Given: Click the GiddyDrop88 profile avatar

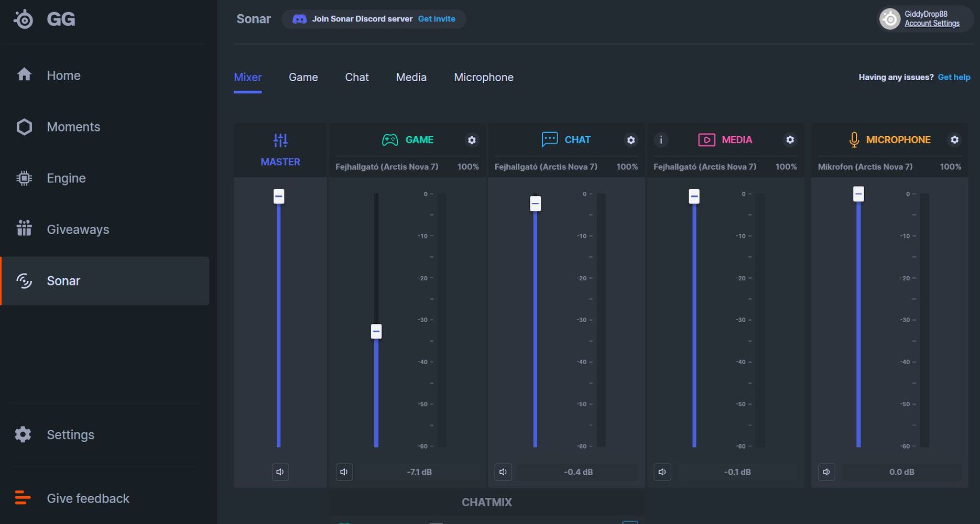Looking at the screenshot, I should [890, 19].
